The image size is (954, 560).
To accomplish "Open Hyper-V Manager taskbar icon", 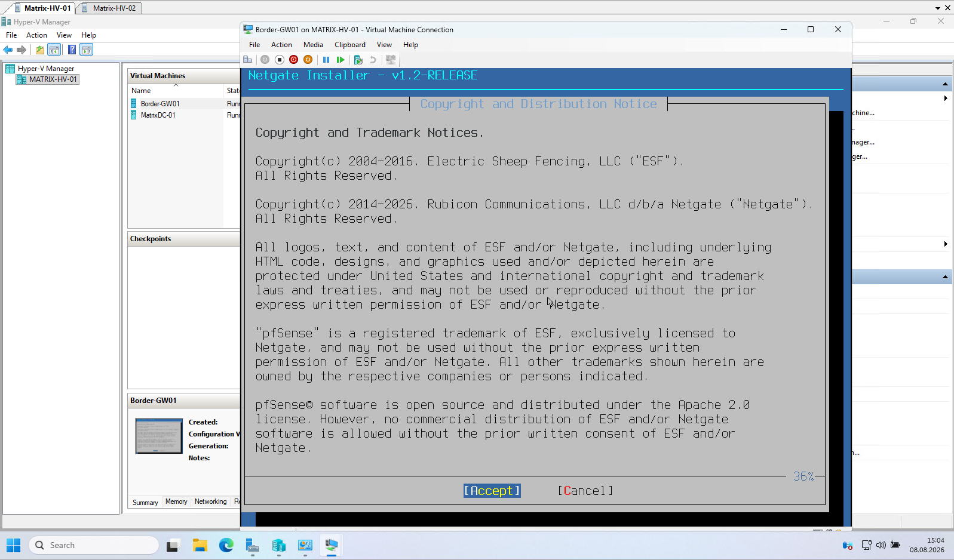I will pyautogui.click(x=278, y=545).
